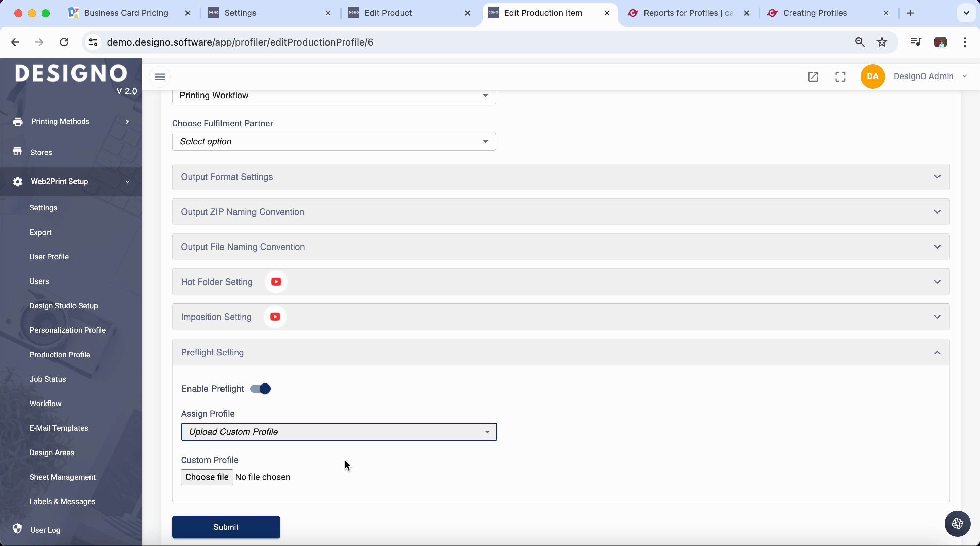Click the Submit button
This screenshot has width=980, height=546.
(226, 527)
